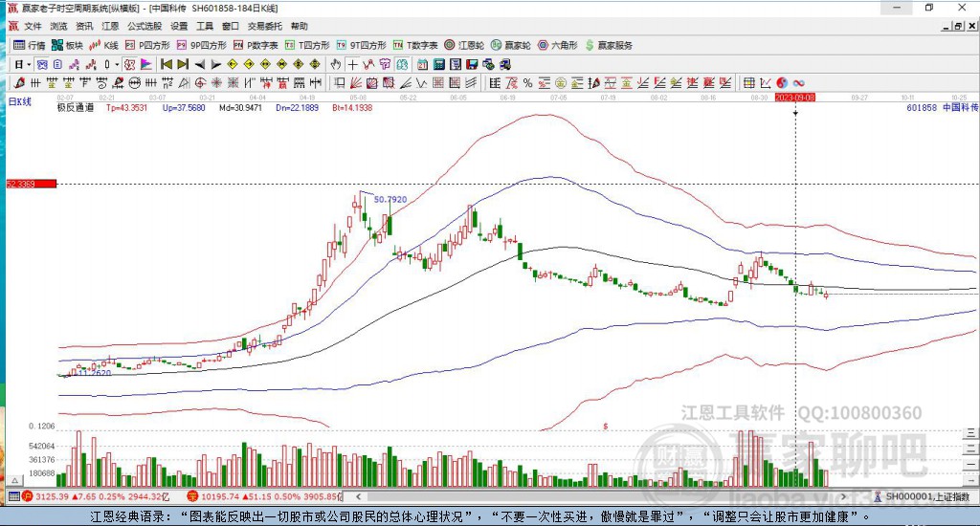980x526 pixels.
Task: Click the Shenzhen index 10195.74 status entry
Action: 264,496
